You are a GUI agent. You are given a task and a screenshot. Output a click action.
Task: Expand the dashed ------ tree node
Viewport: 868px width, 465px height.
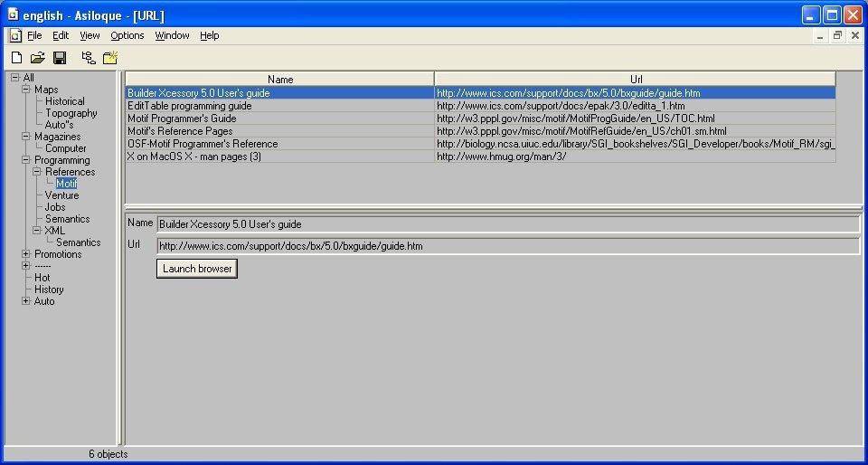click(26, 266)
